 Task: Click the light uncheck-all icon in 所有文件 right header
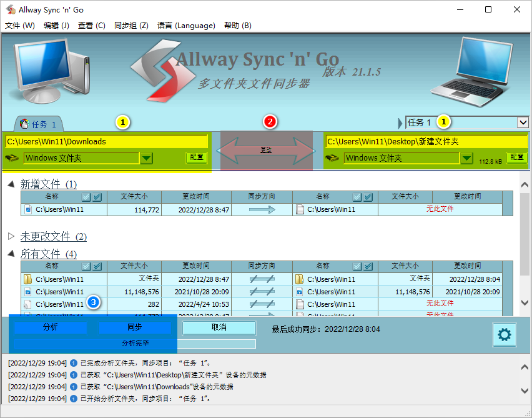tap(357, 267)
